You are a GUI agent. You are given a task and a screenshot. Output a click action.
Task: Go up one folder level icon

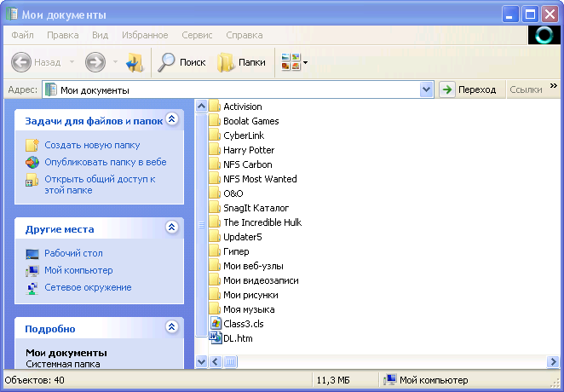pyautogui.click(x=135, y=62)
